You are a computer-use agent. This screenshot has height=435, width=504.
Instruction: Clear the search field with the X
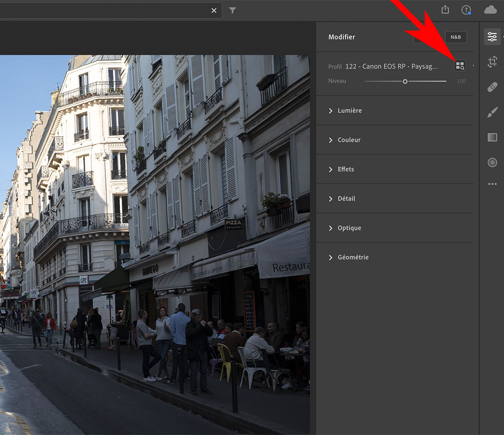(214, 11)
